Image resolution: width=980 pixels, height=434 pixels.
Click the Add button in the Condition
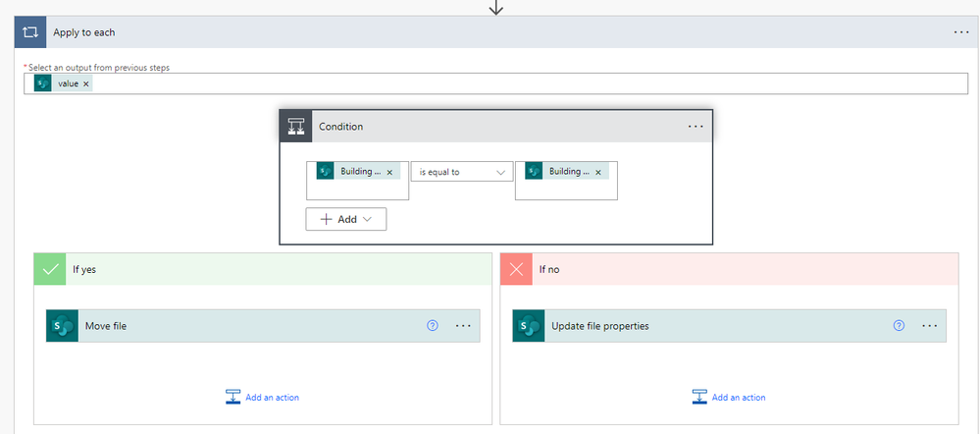click(346, 219)
